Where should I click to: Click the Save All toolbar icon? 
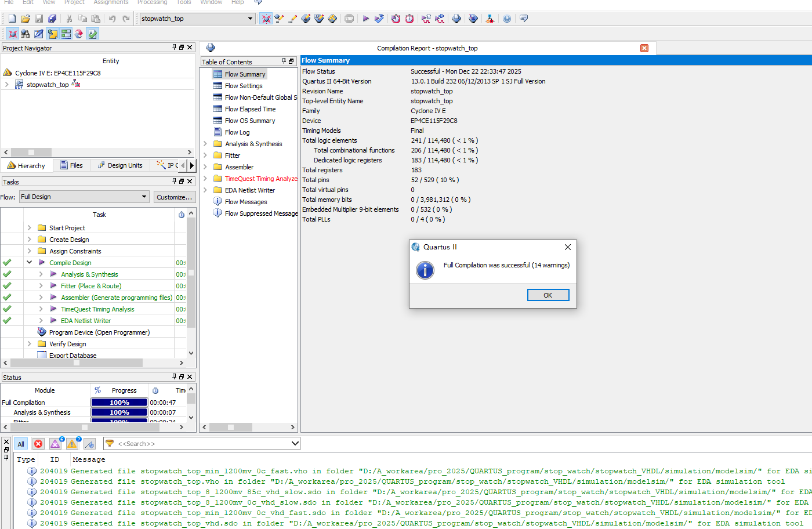pyautogui.click(x=52, y=19)
